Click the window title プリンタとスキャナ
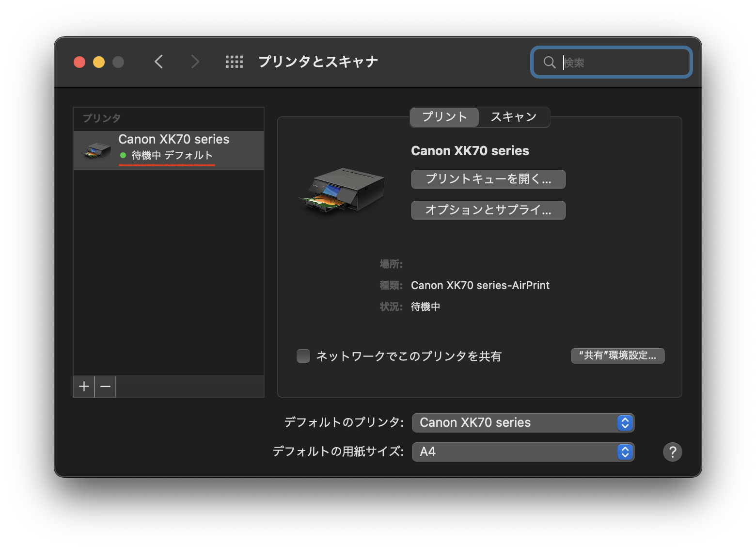The image size is (756, 549). click(318, 62)
